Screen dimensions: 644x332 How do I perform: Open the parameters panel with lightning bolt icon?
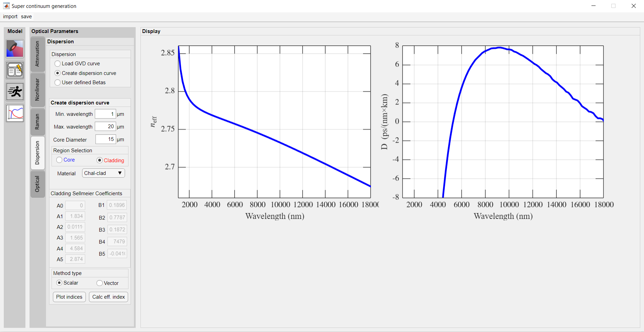pos(15,70)
